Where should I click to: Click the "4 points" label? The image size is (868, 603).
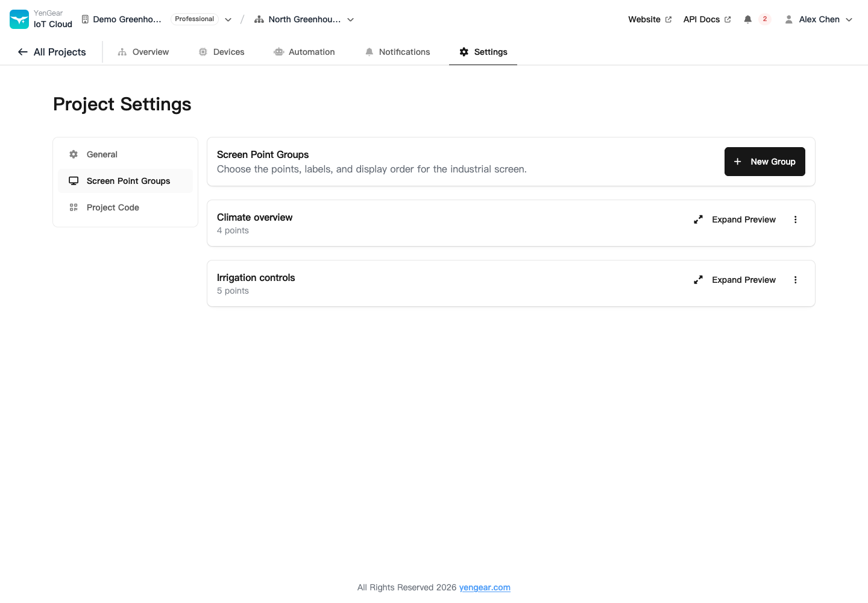click(233, 230)
